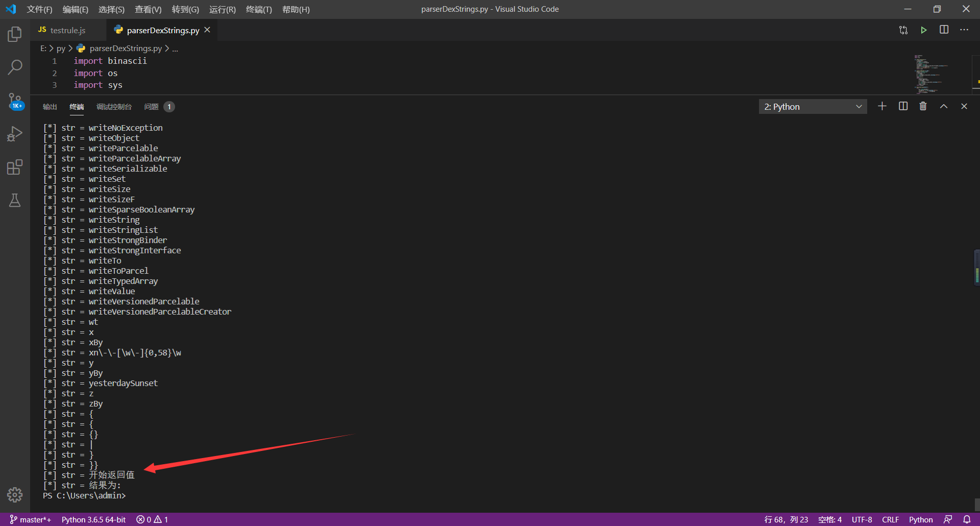The width and height of the screenshot is (980, 526).
Task: Open the 查看(V) menu
Action: tap(148, 9)
